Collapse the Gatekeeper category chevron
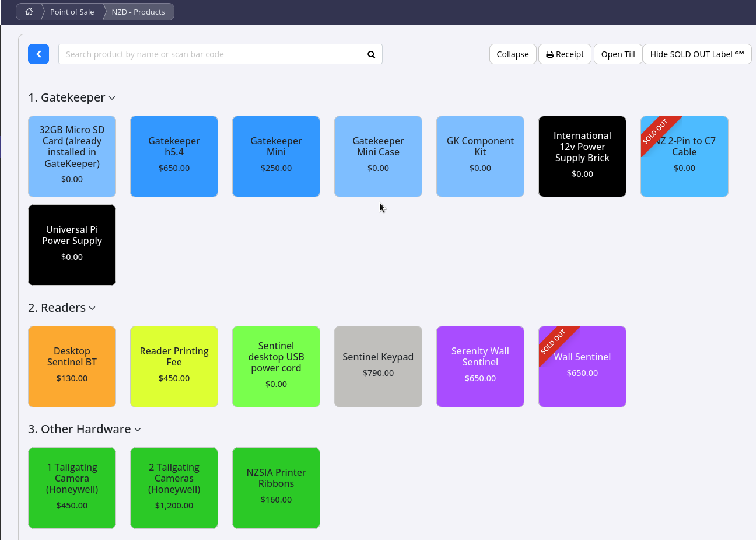Image resolution: width=756 pixels, height=540 pixels. (x=112, y=98)
